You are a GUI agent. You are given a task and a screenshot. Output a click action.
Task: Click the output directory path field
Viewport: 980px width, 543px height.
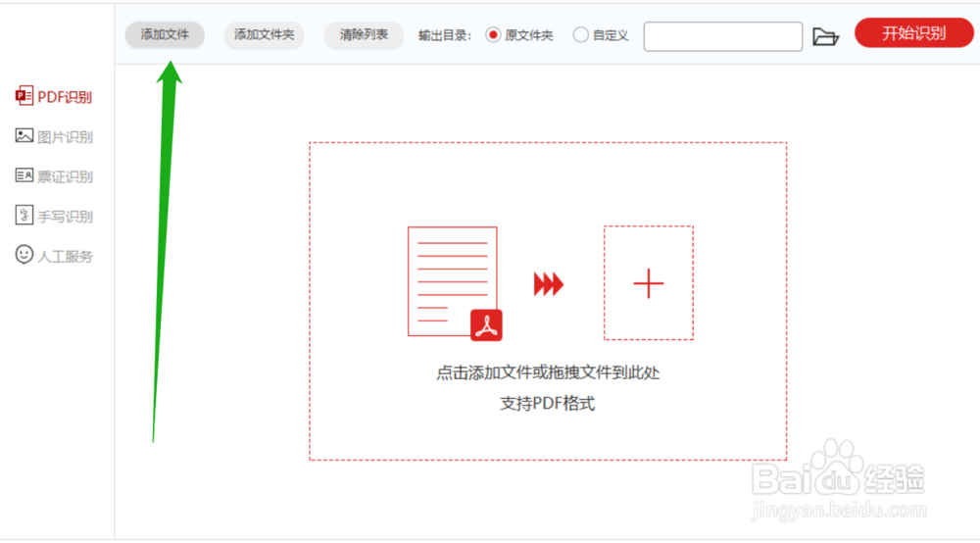point(723,36)
